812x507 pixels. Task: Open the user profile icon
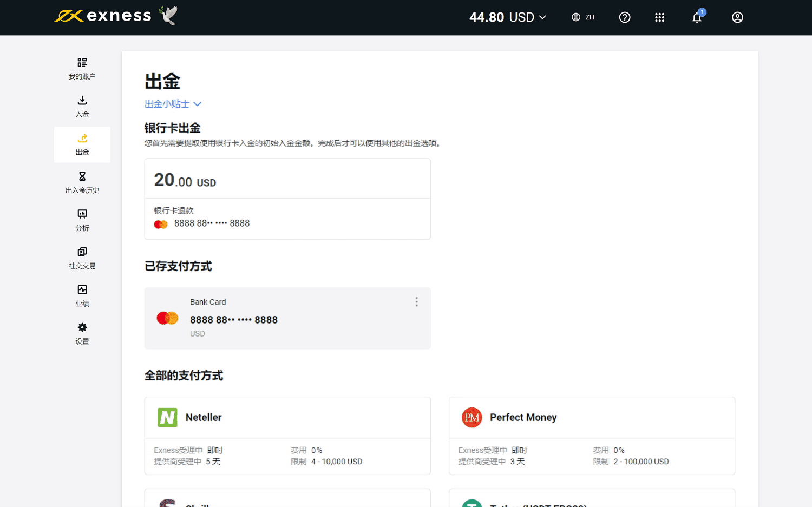[737, 17]
